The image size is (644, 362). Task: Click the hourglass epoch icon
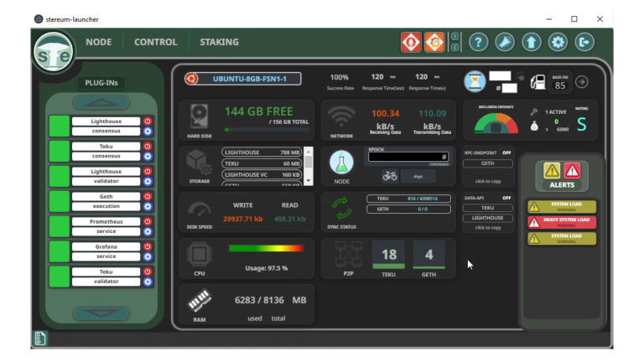pos(475,81)
